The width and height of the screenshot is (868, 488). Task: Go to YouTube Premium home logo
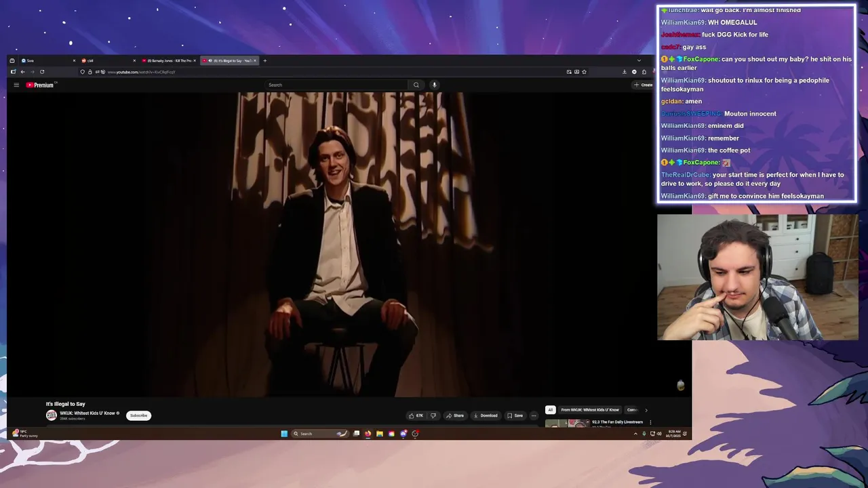pos(41,85)
